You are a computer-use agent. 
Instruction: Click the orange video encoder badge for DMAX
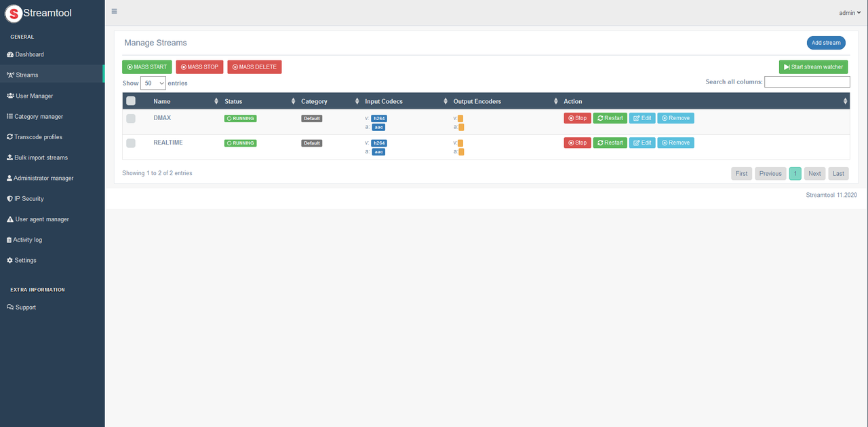pos(460,119)
